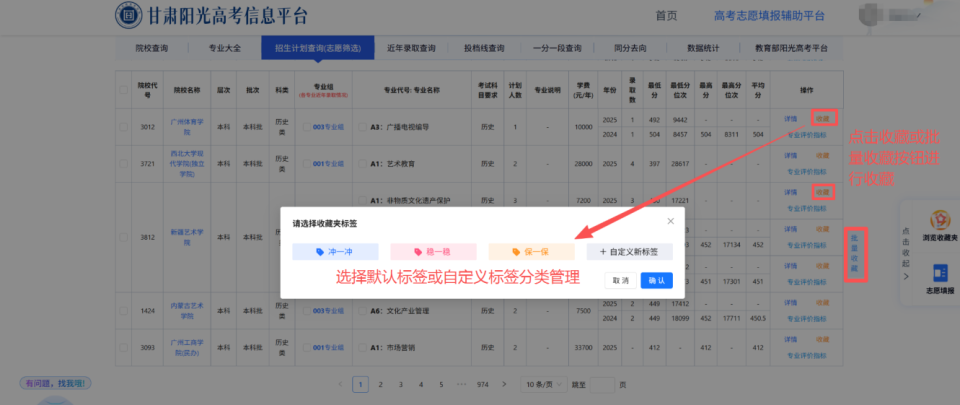Check the row checkbox for 西北大学现代学院 3721
Image resolution: width=960 pixels, height=405 pixels.
pos(124,164)
